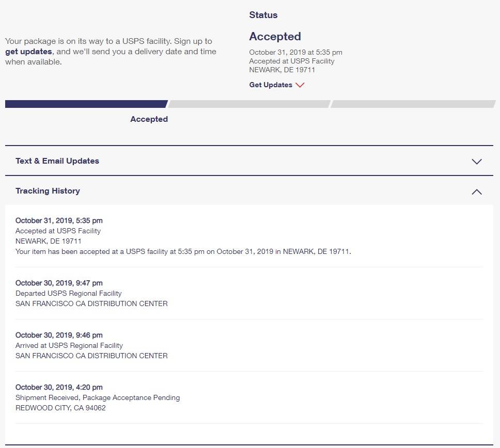Click history text Accepted at USPS Facility
500x448 pixels.
tap(58, 231)
